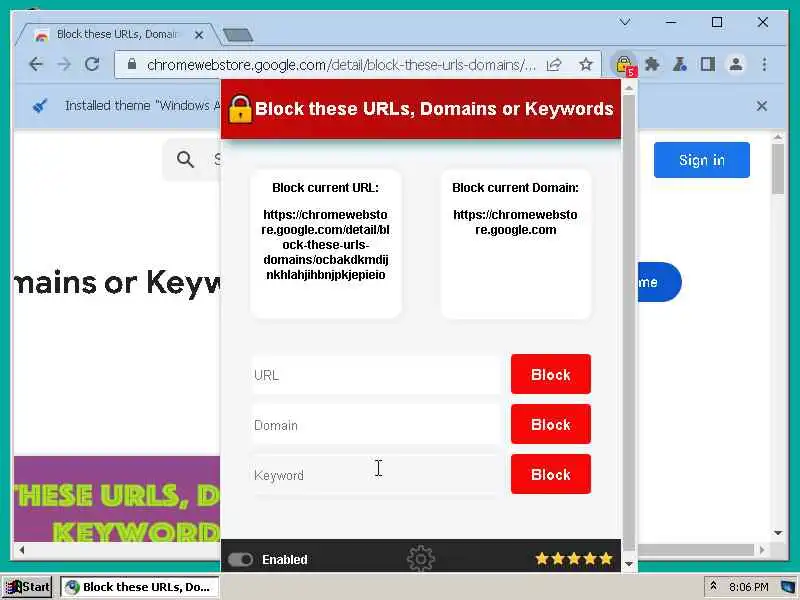Click the red popup header title
Viewport: 800px width, 600px height.
click(434, 109)
